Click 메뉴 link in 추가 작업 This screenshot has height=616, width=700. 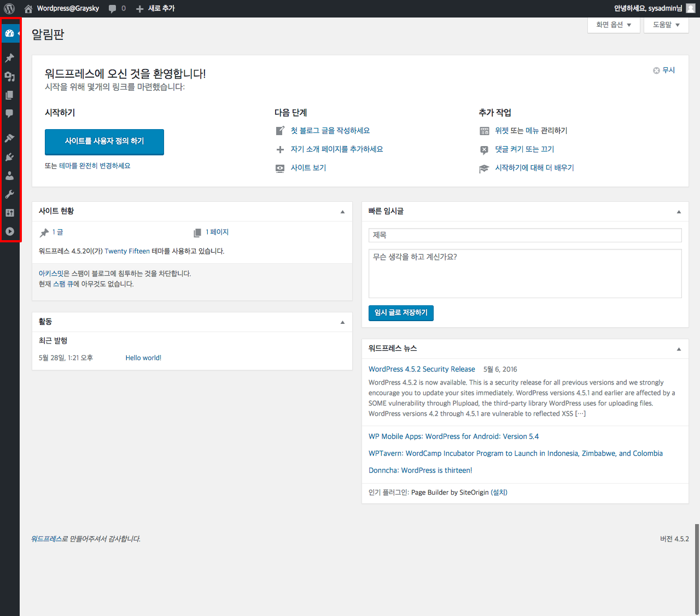(x=532, y=131)
